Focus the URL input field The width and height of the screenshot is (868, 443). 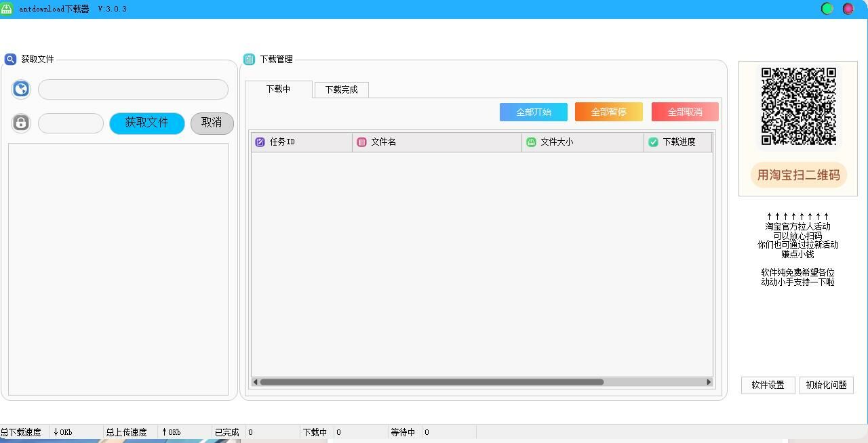pos(133,89)
